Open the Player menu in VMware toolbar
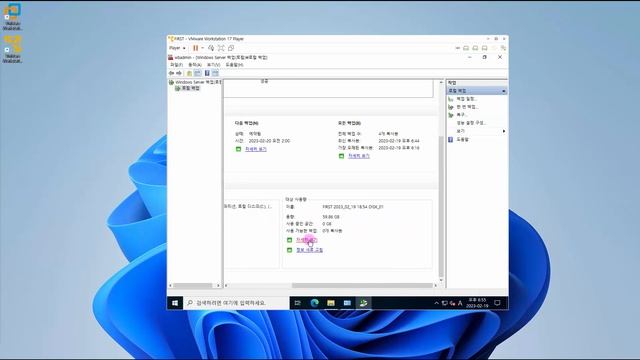The image size is (640, 360). coord(177,48)
